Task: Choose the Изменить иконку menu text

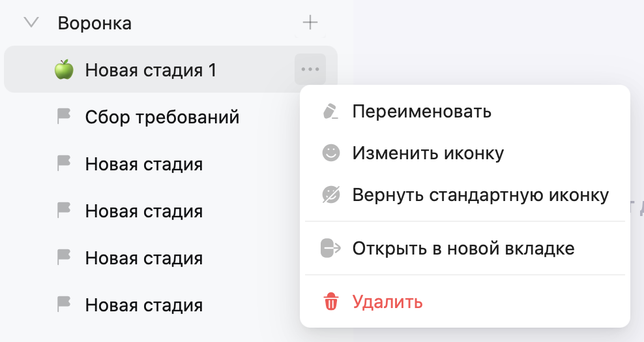Action: pyautogui.click(x=428, y=153)
